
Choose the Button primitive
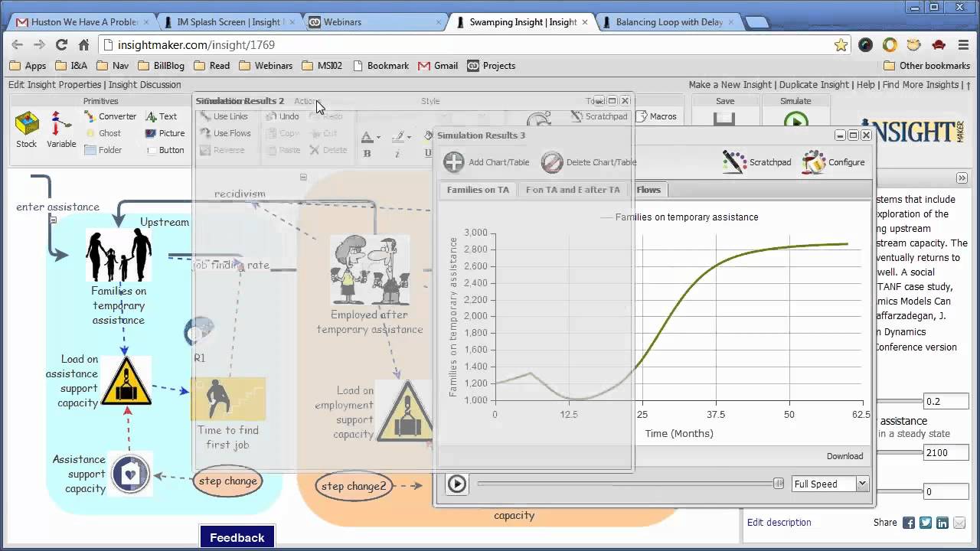pos(165,150)
